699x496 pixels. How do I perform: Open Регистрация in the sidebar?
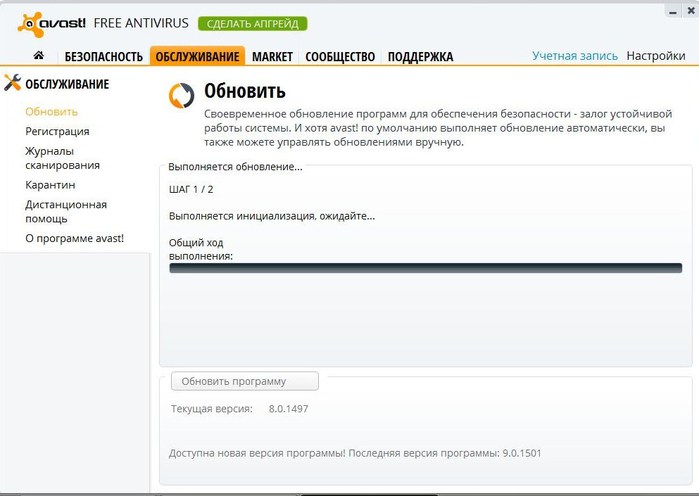(x=57, y=131)
